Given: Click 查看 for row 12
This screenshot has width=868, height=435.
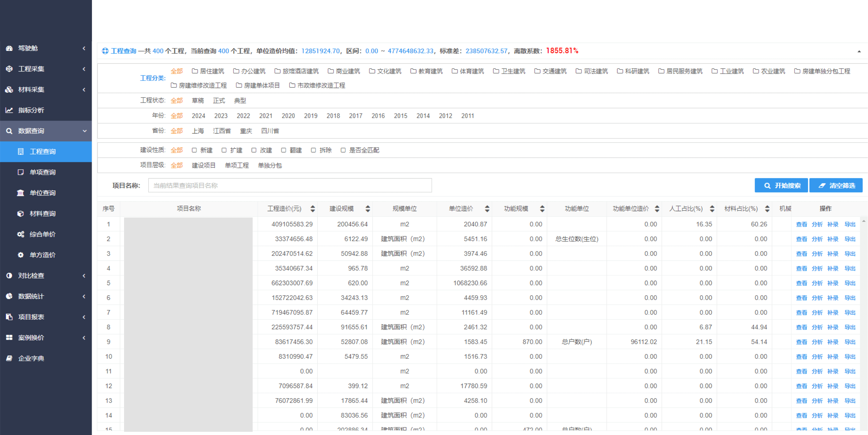Looking at the screenshot, I should pyautogui.click(x=801, y=386).
